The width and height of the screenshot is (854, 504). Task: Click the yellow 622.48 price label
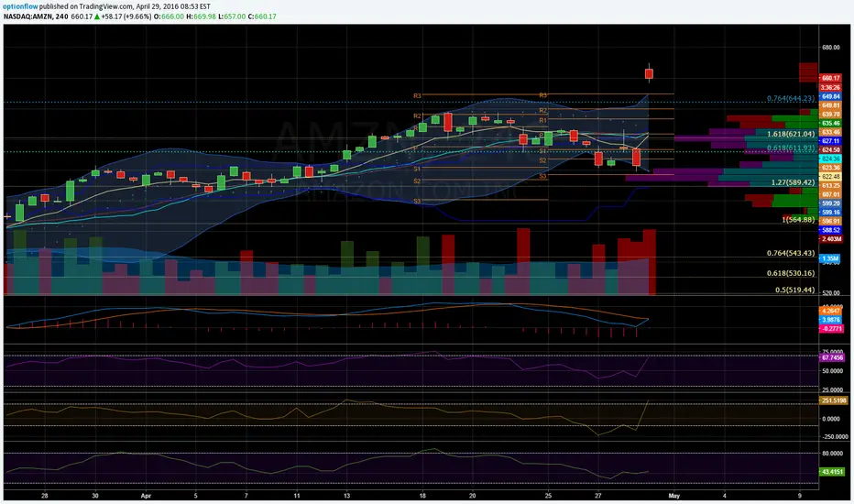[x=830, y=177]
